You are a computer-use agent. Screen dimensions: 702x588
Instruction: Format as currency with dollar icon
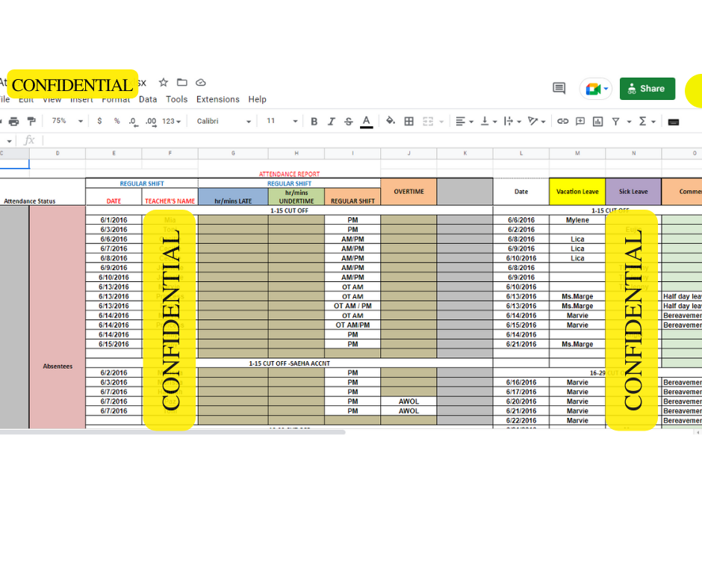(99, 122)
